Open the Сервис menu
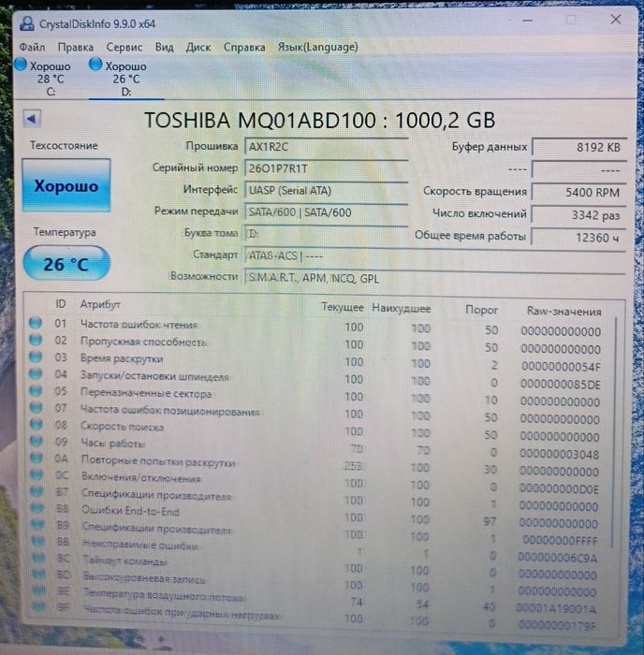Viewport: 644px width, 655px height. 124,47
